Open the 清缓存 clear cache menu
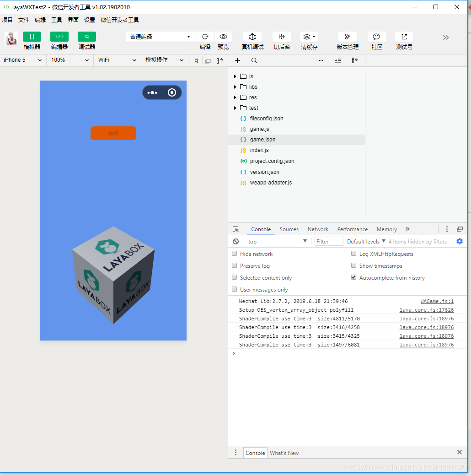The image size is (471, 476). click(x=309, y=37)
